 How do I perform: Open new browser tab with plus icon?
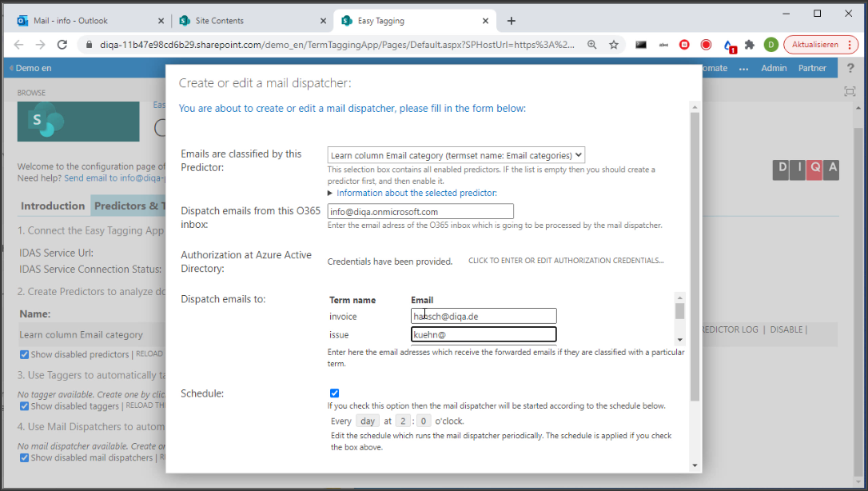click(x=512, y=21)
